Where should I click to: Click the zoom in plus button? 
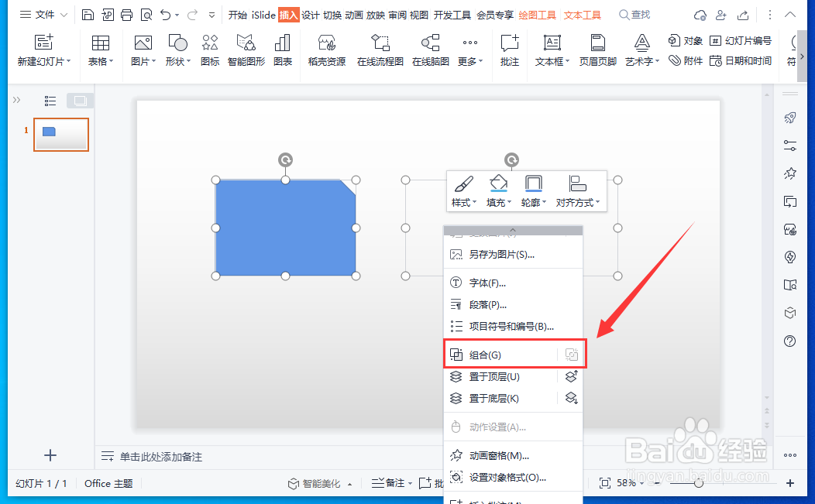click(x=790, y=483)
